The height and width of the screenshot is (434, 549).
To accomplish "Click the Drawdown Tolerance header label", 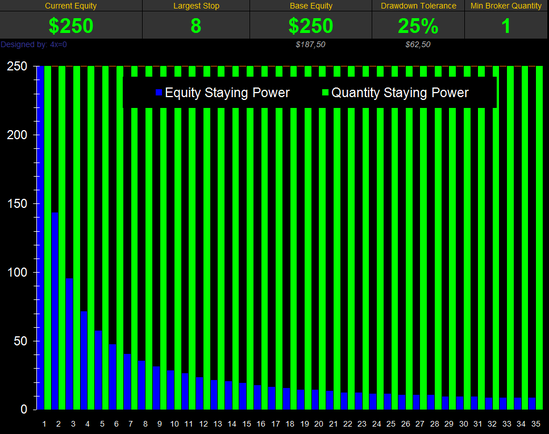I will pyautogui.click(x=418, y=6).
